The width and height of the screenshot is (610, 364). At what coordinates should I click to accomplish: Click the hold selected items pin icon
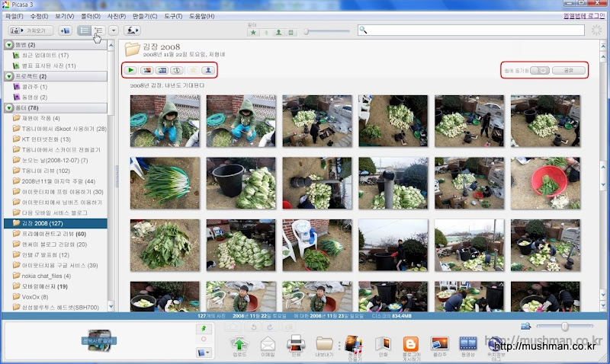pos(204,329)
